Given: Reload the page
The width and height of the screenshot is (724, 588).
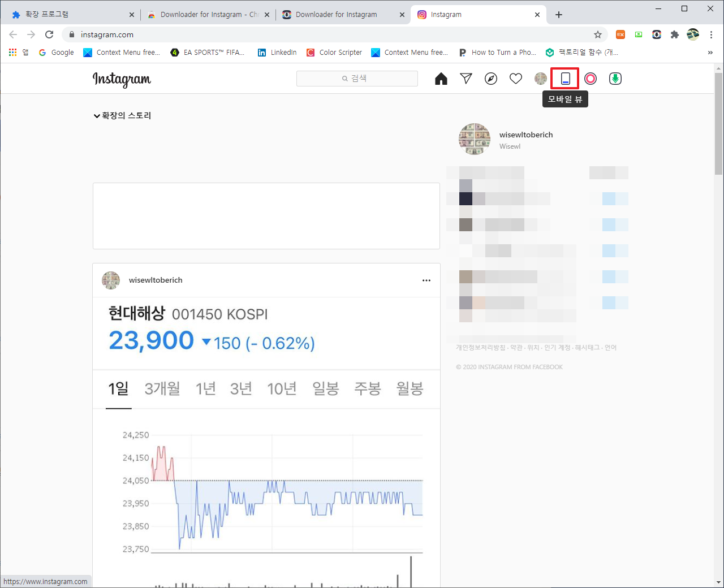Looking at the screenshot, I should (49, 34).
